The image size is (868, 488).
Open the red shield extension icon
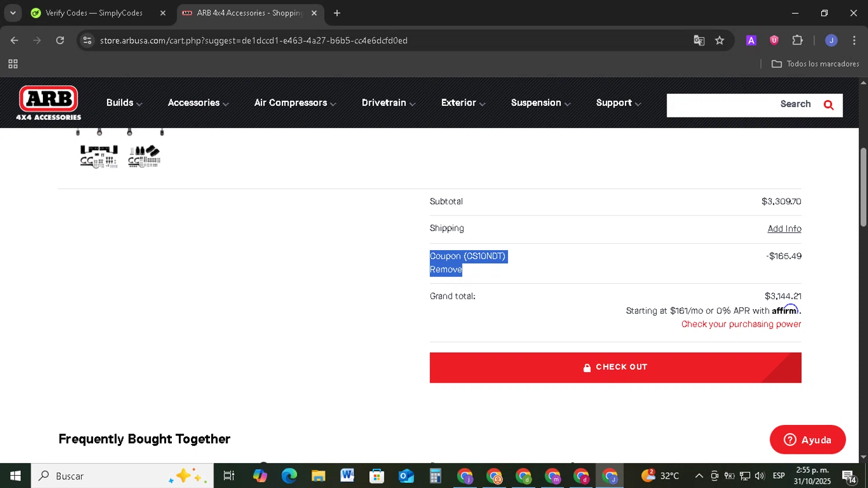click(x=774, y=41)
